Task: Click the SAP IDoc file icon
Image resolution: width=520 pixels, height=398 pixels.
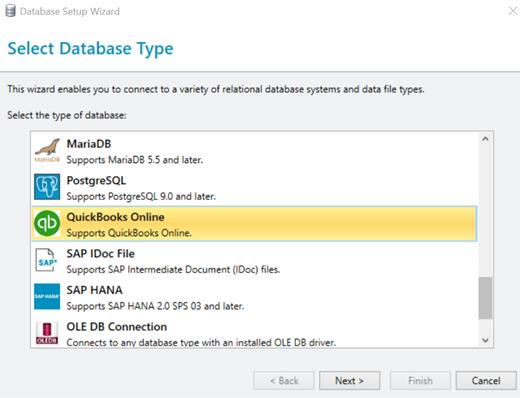Action: pyautogui.click(x=46, y=260)
